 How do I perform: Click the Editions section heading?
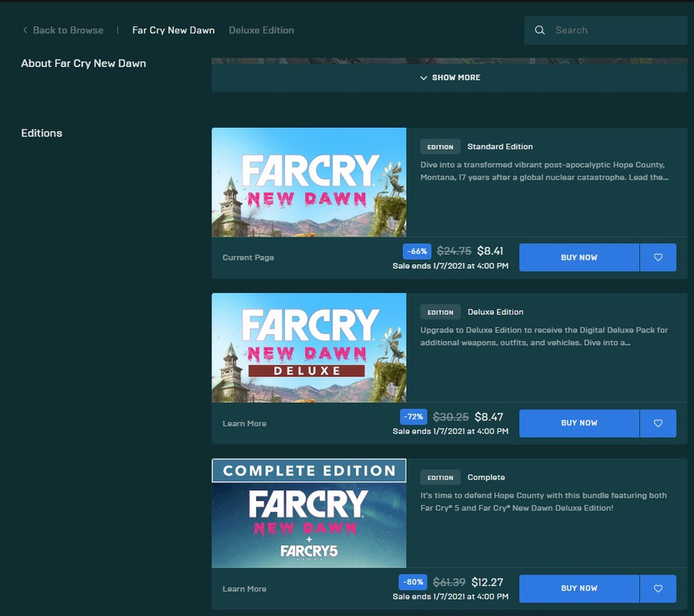42,133
